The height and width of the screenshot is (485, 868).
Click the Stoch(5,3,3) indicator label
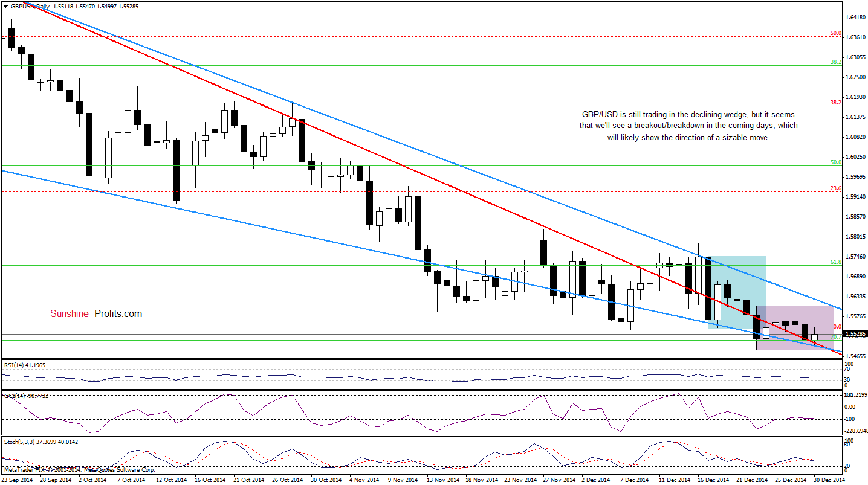pyautogui.click(x=41, y=442)
